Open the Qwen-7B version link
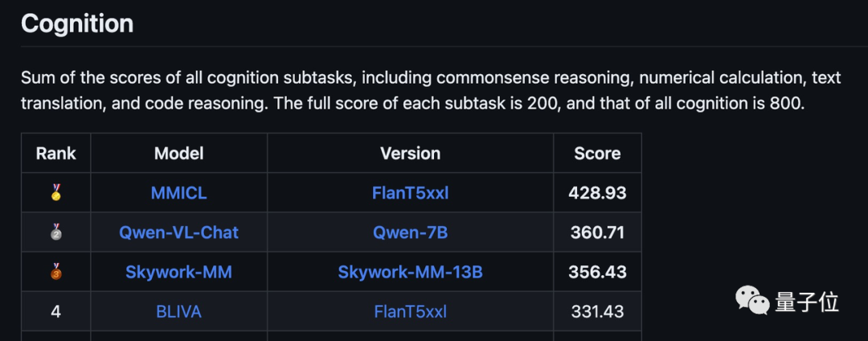Viewport: 868px width, 341px height. point(410,232)
